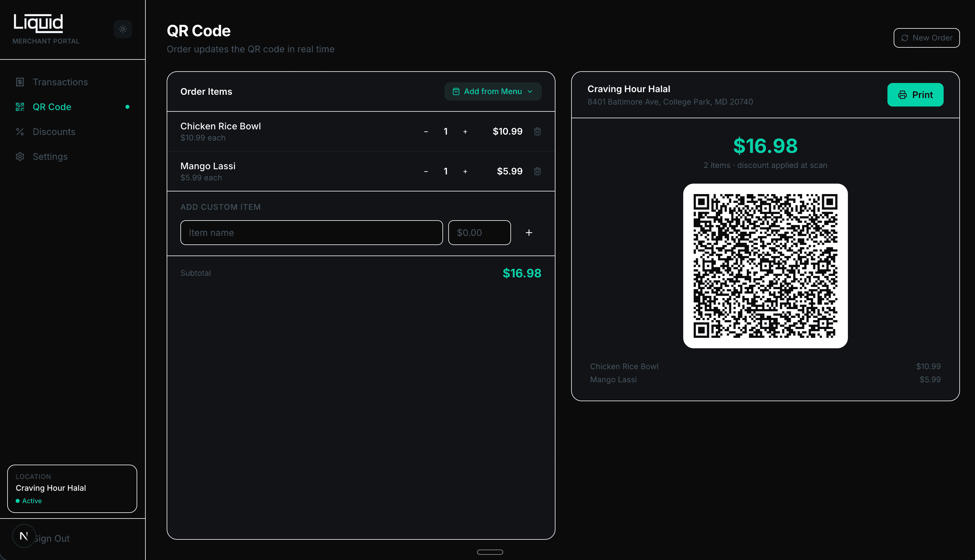
Task: Select Settings in the navigation panel
Action: click(50, 156)
